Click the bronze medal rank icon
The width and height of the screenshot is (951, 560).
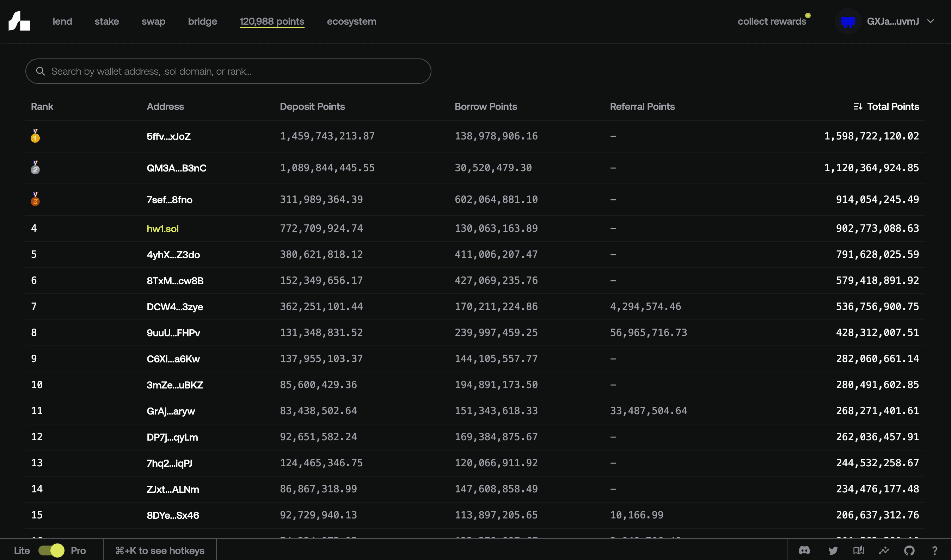(35, 199)
